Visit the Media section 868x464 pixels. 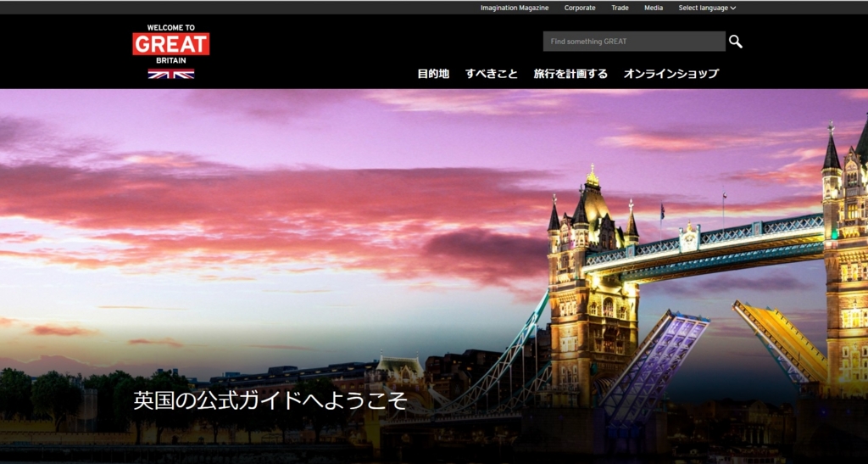[x=654, y=8]
